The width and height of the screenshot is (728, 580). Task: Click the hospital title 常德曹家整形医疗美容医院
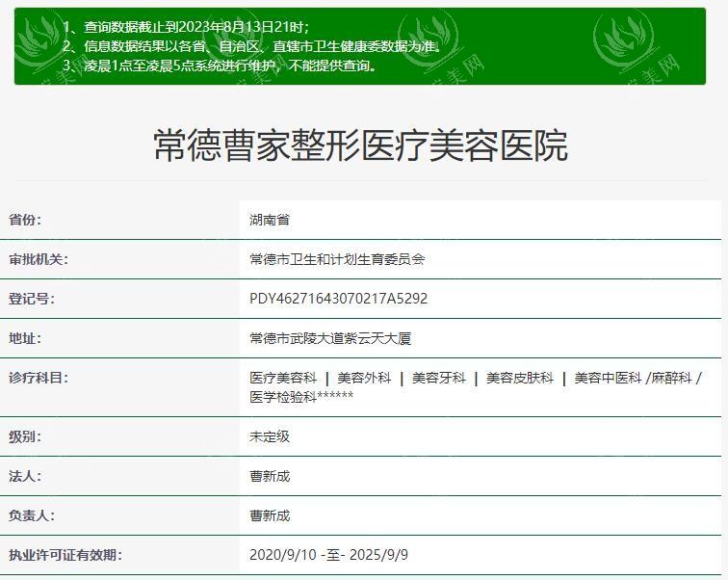point(360,145)
